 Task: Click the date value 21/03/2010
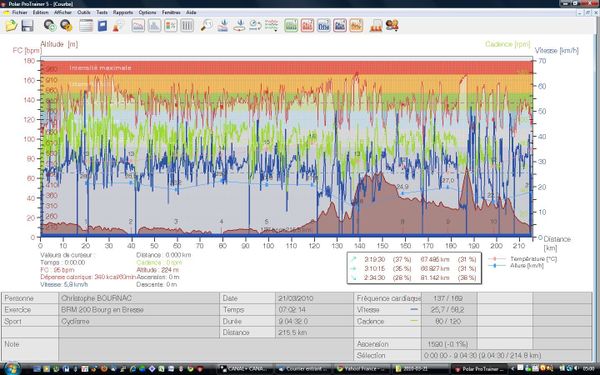coord(314,298)
